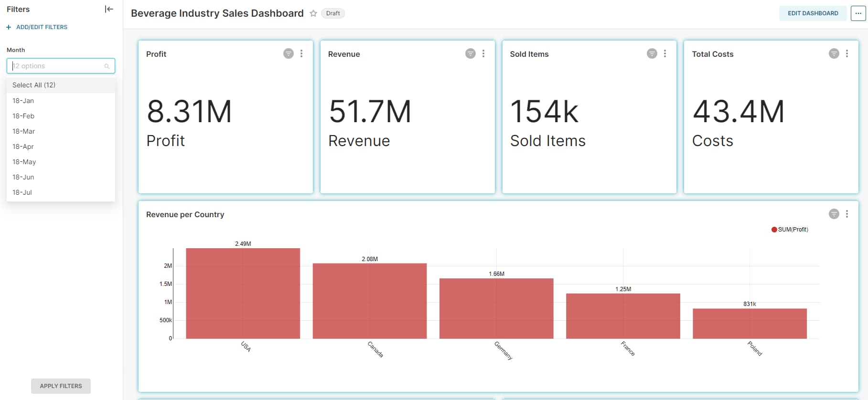Open Total Costs card three-dot menu

[x=847, y=53]
